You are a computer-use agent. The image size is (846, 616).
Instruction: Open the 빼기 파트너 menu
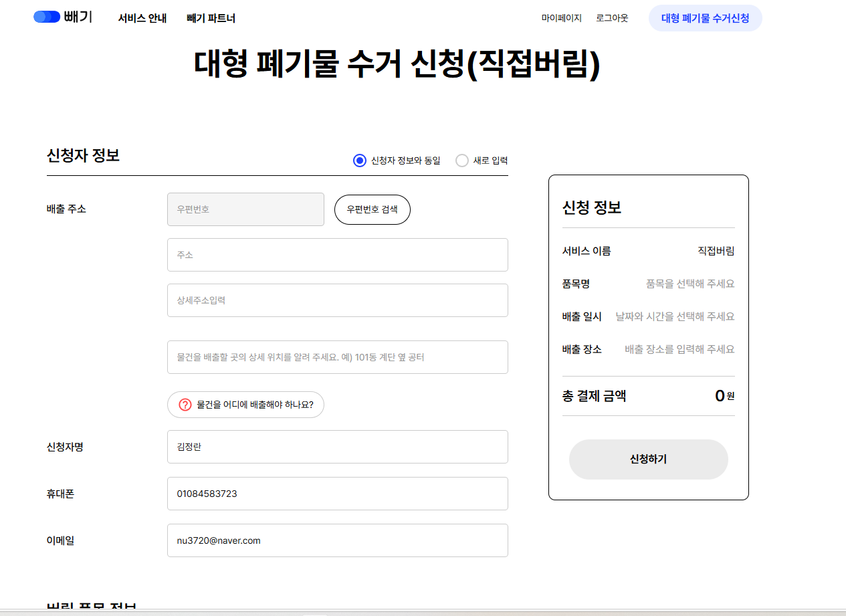(211, 18)
